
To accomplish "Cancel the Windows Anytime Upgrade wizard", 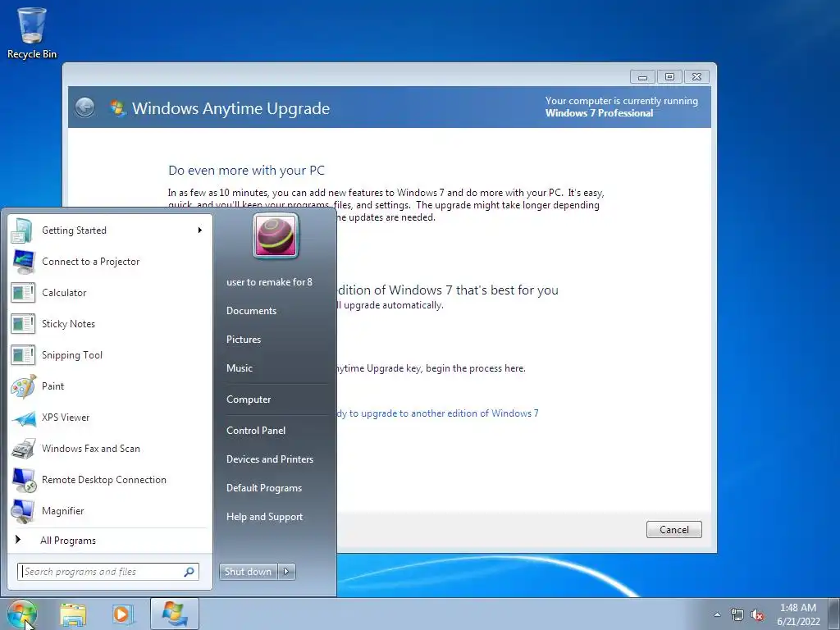I will coord(674,530).
